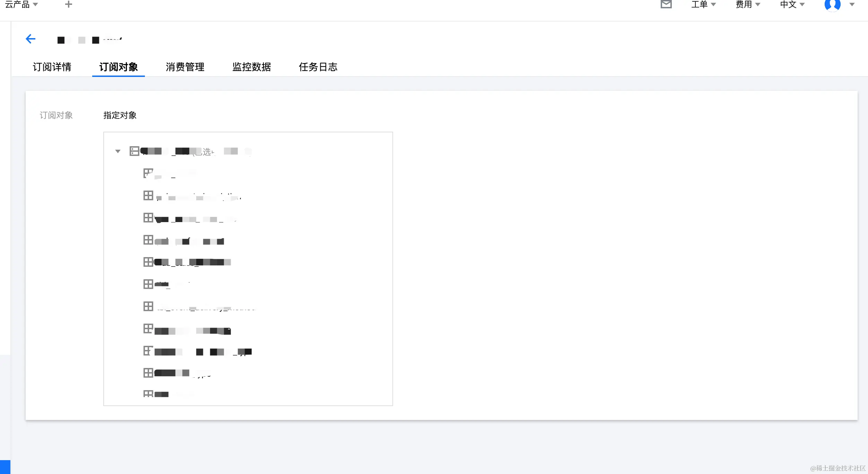
Task: Open the mail message icon
Action: (666, 4)
